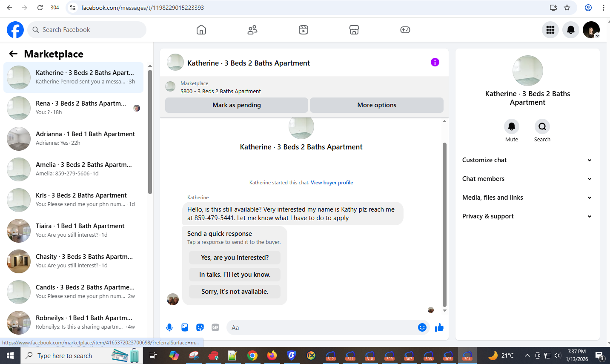Click the browser address bar URL
Image resolution: width=610 pixels, height=364 pixels.
(x=143, y=8)
